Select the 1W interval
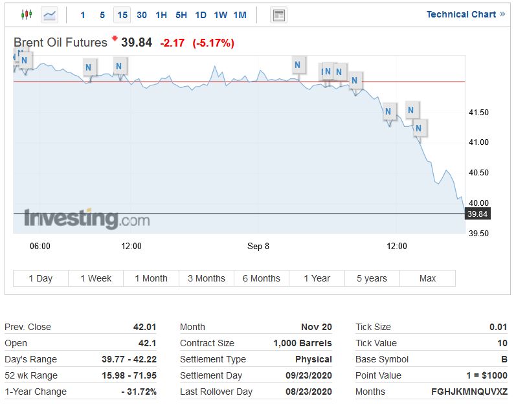Image resolution: width=516 pixels, height=420 pixels. pos(221,15)
